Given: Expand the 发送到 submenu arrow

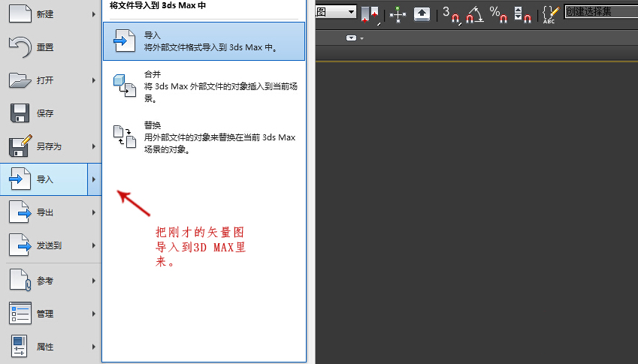Looking at the screenshot, I should 94,245.
